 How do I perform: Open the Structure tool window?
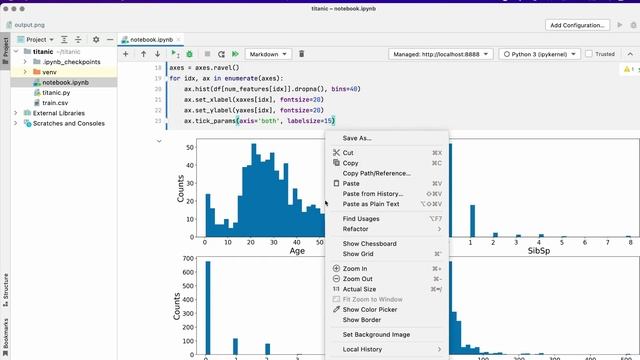[5, 290]
